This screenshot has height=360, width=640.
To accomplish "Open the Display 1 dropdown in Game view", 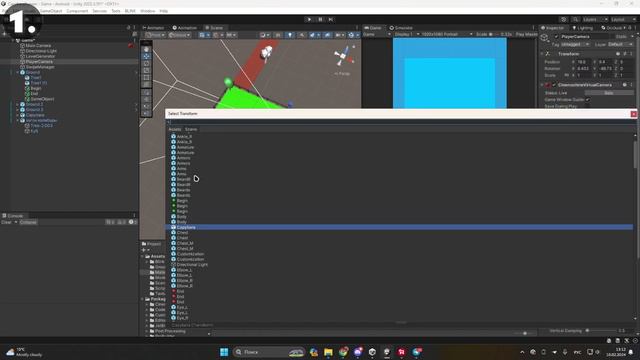I will pos(407,34).
